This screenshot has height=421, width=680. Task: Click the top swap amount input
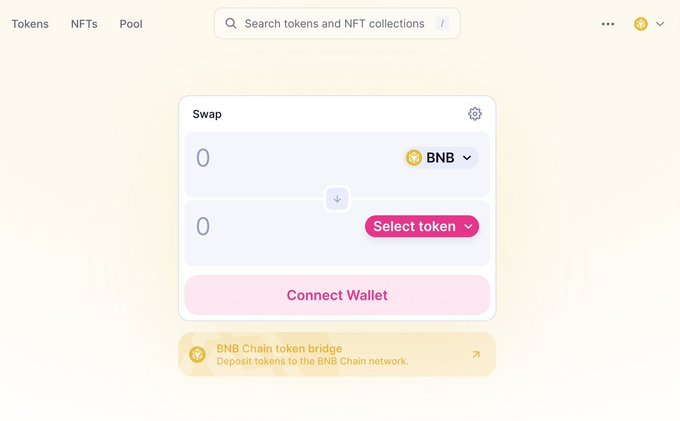pyautogui.click(x=295, y=157)
